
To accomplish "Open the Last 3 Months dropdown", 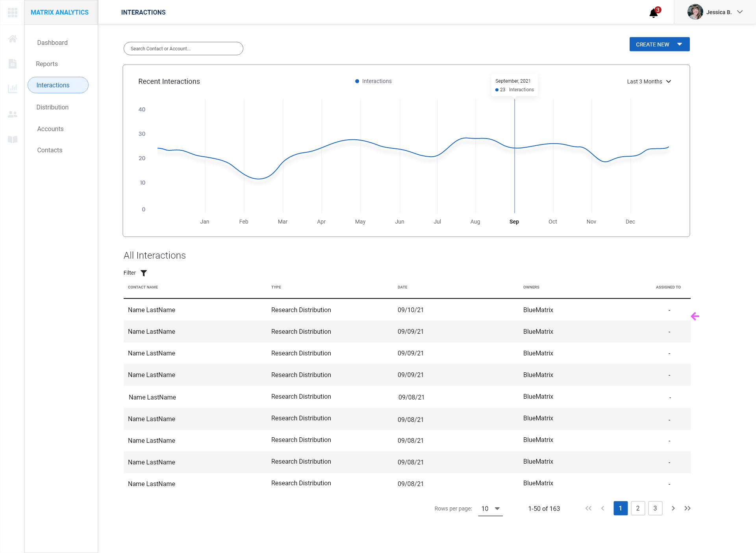I will pos(649,81).
